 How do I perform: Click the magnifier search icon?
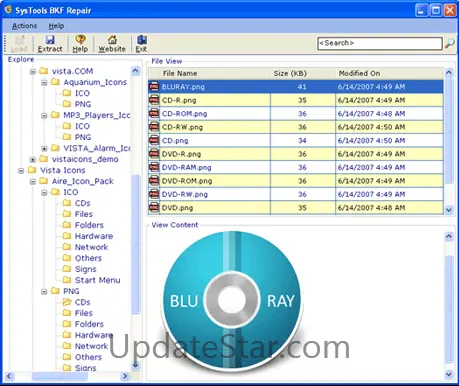click(450, 43)
